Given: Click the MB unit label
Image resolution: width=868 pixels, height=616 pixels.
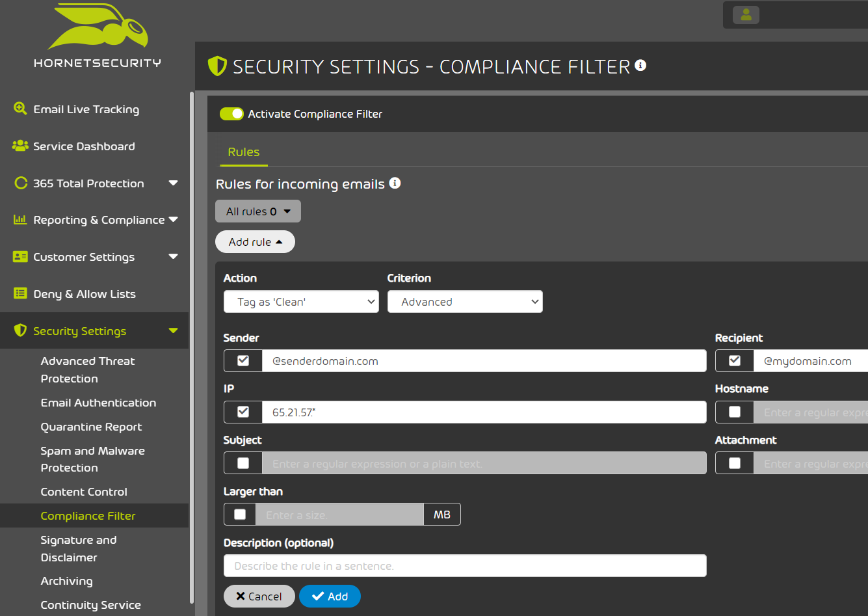Looking at the screenshot, I should pyautogui.click(x=442, y=515).
